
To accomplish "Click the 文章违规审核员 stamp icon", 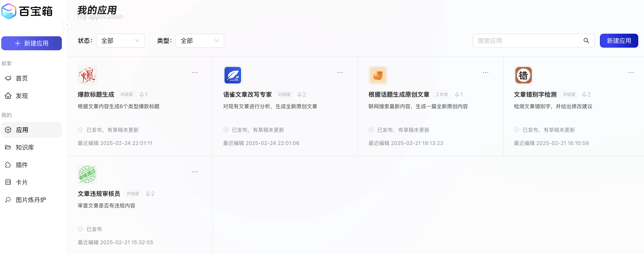I will pos(87,174).
